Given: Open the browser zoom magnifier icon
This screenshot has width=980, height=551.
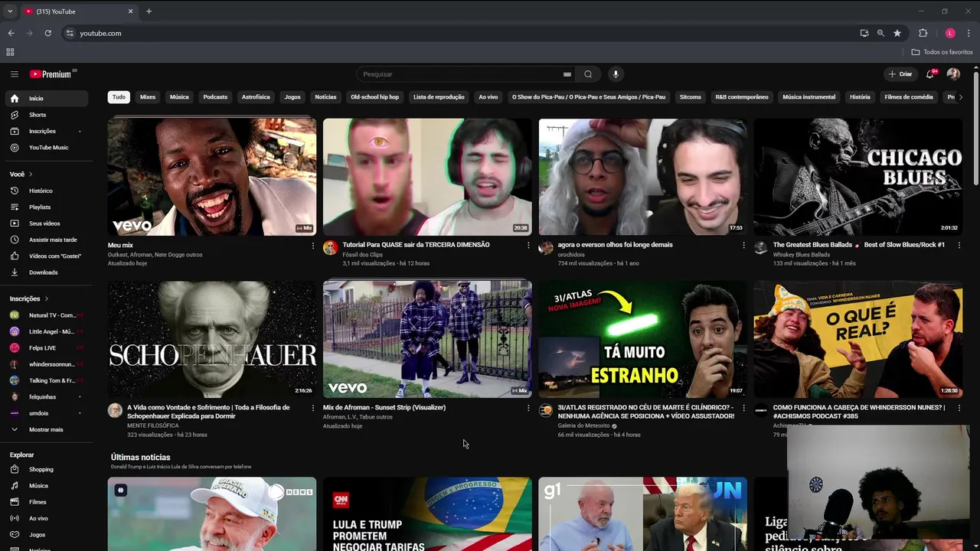Looking at the screenshot, I should pyautogui.click(x=880, y=33).
